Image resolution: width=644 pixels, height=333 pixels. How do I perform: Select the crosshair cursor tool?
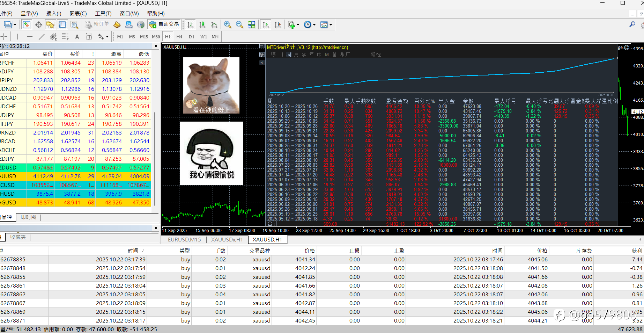[x=4, y=37]
